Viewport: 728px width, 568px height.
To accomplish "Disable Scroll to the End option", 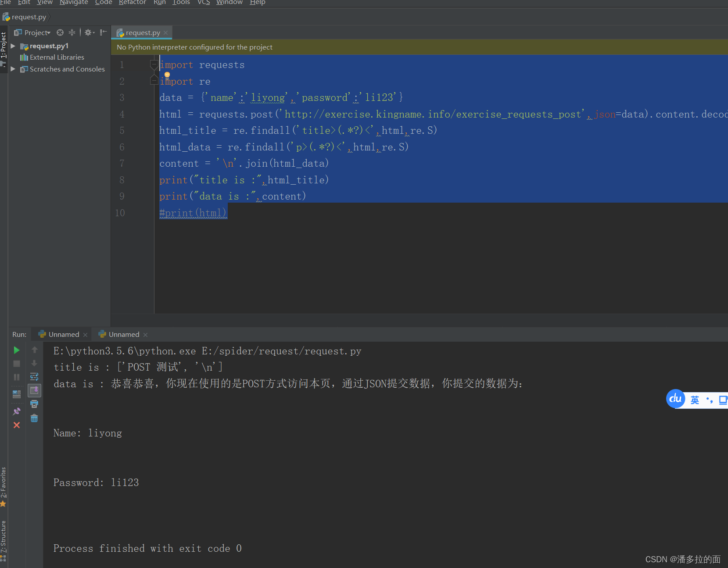I will tap(34, 390).
